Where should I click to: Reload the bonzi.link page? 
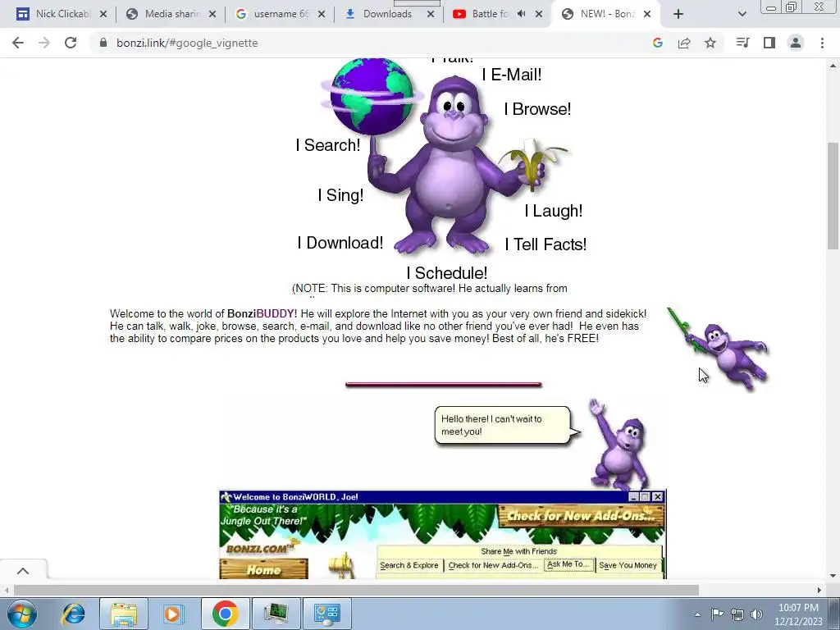tap(71, 43)
